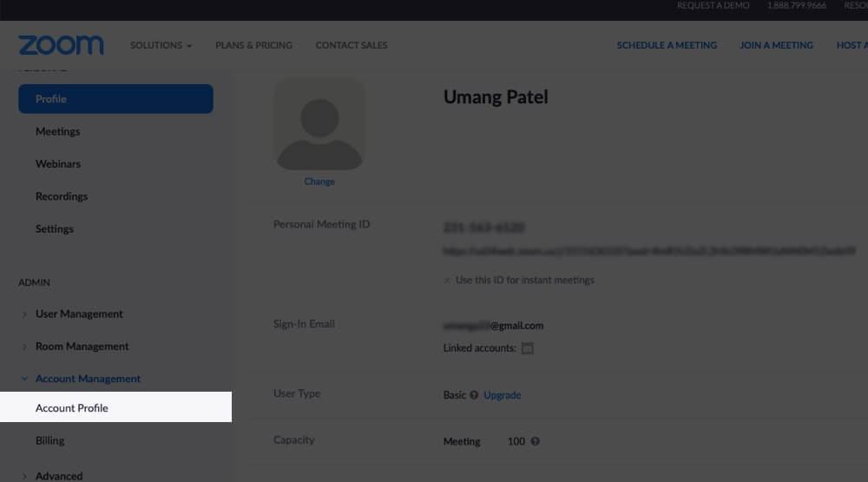The height and width of the screenshot is (482, 868).
Task: Click the linked accounts icon
Action: tap(528, 348)
